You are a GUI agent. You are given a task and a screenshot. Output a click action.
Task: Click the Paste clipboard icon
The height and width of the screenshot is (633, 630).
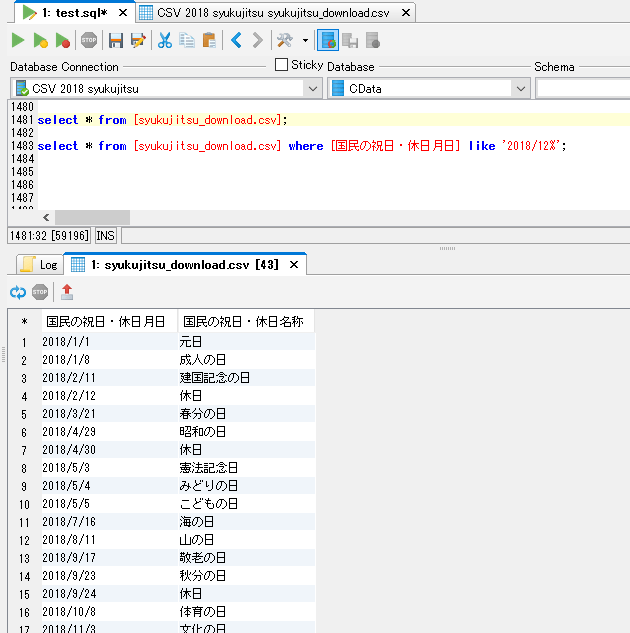pyautogui.click(x=208, y=40)
